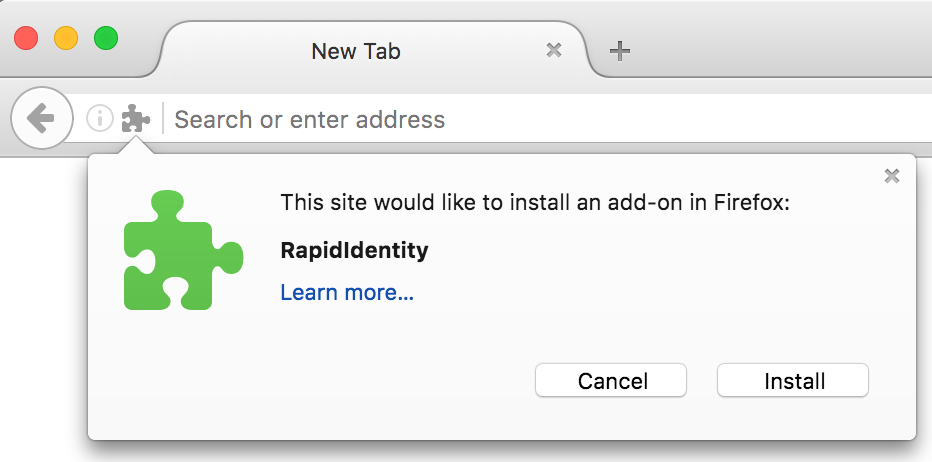Dismiss the add-on install popup

[892, 175]
